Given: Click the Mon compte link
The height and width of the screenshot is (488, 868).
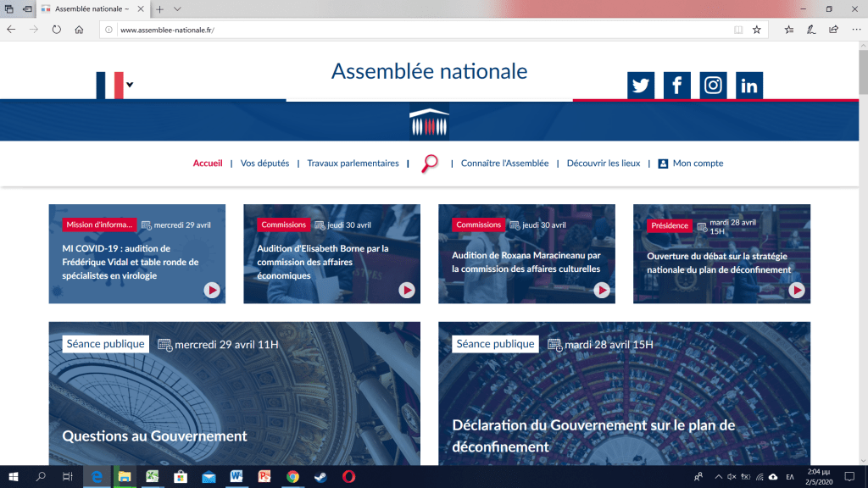Looking at the screenshot, I should pyautogui.click(x=697, y=164).
